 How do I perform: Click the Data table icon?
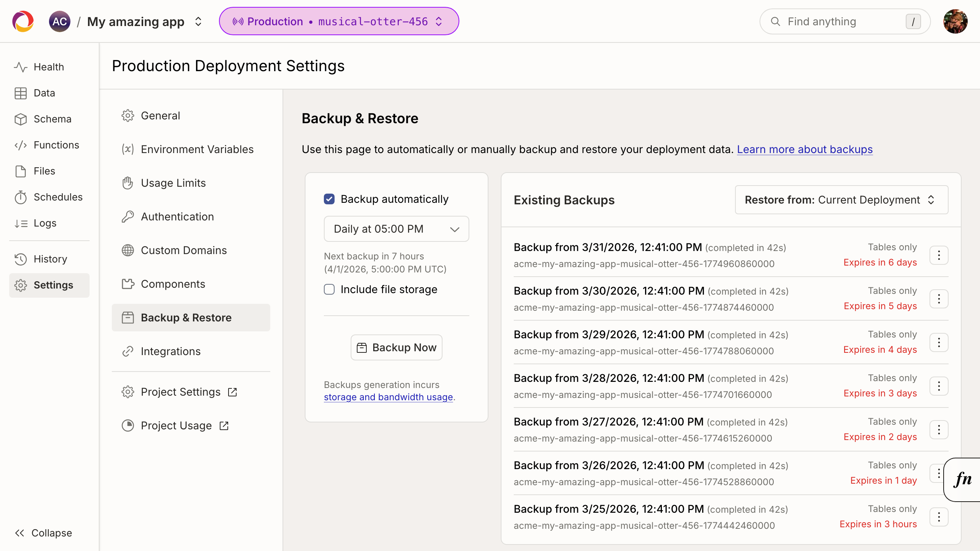click(x=21, y=93)
